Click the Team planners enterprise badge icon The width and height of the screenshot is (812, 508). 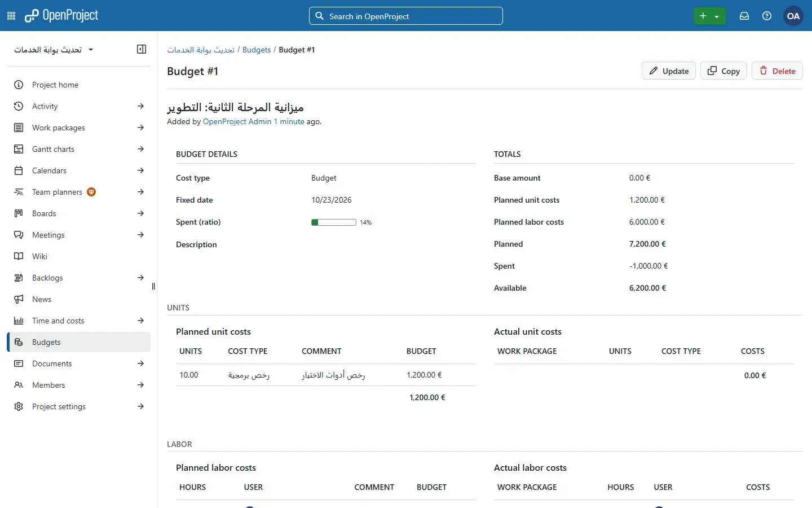91,192
